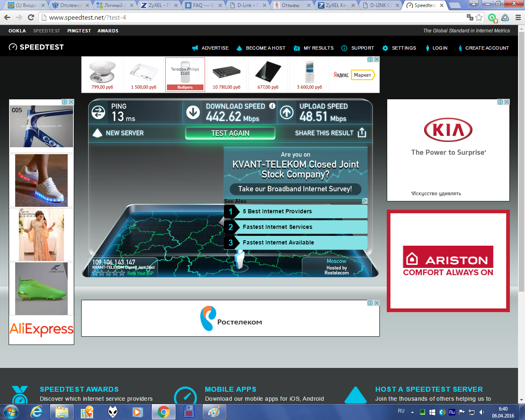Open Fastest Internet Services link
The image size is (525, 420).
[x=295, y=227]
